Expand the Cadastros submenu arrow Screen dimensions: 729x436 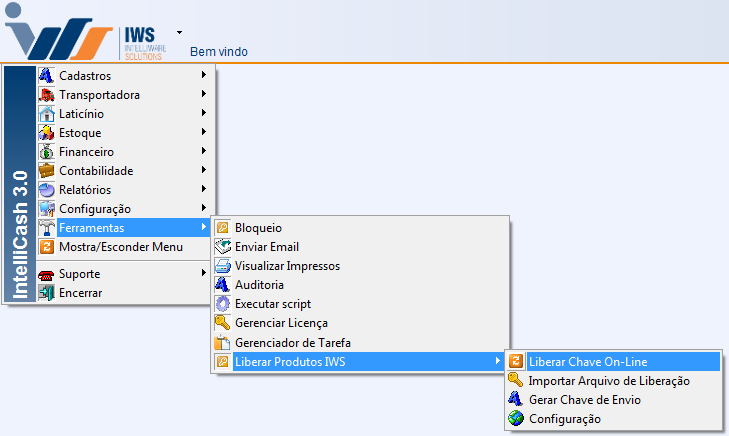click(204, 75)
